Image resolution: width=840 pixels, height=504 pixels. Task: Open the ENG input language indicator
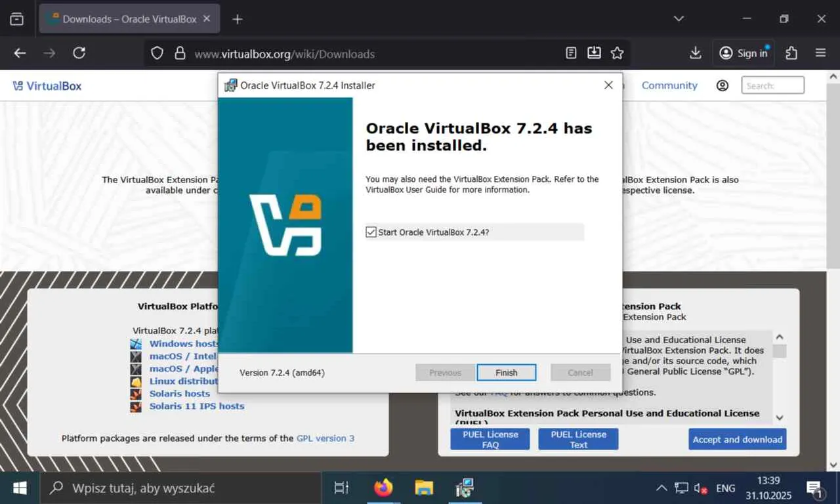(x=726, y=488)
